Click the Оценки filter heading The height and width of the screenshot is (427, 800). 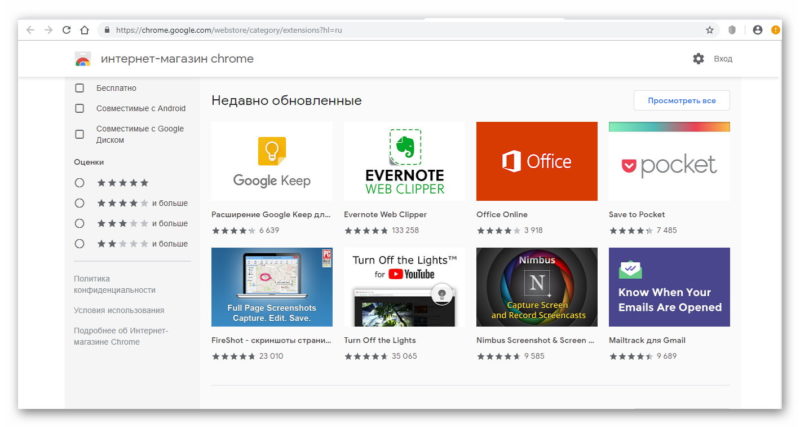(x=89, y=162)
